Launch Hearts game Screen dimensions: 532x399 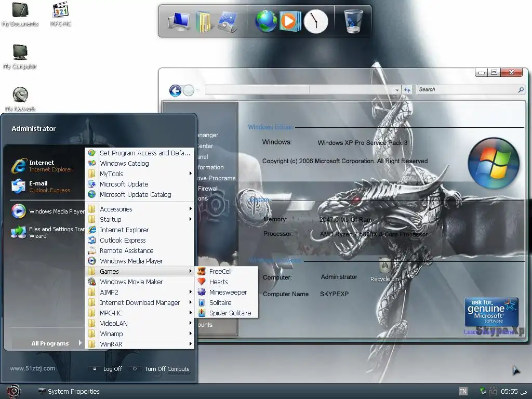pyautogui.click(x=227, y=282)
